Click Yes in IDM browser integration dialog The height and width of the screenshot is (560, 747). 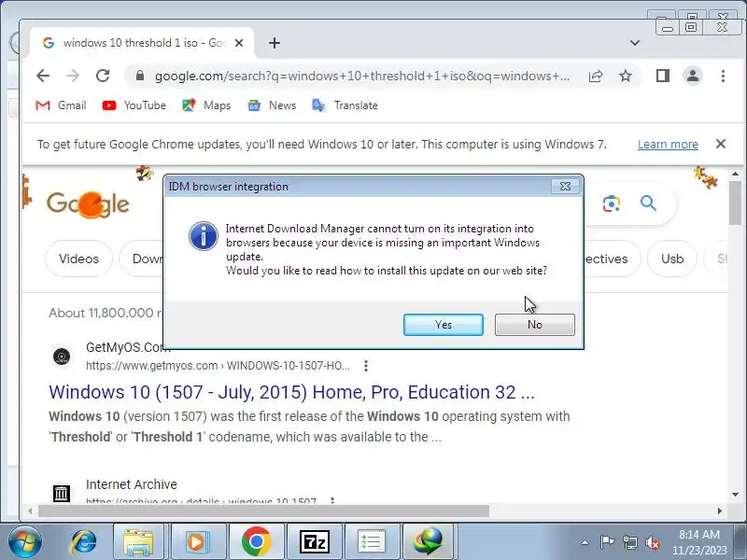443,324
